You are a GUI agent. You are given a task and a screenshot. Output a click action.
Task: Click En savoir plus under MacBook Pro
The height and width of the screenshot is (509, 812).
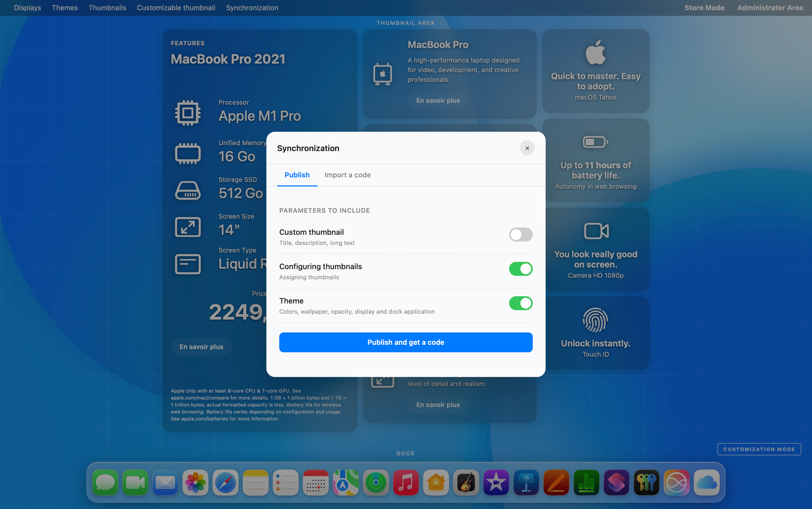pyautogui.click(x=438, y=100)
